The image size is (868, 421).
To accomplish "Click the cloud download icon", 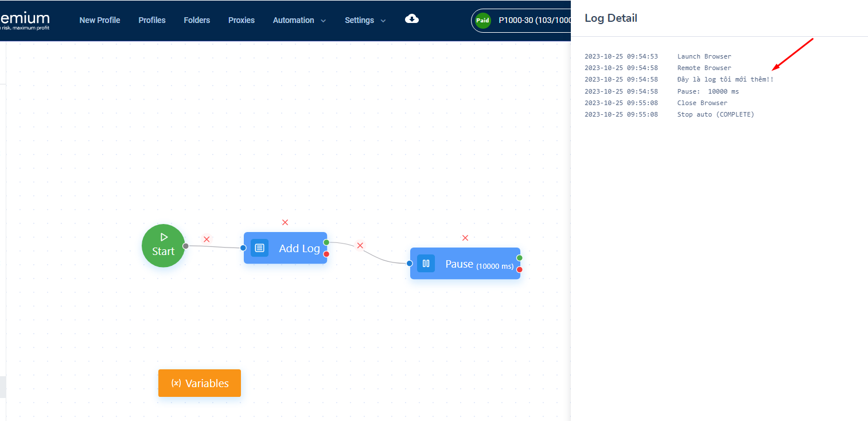I will point(411,19).
